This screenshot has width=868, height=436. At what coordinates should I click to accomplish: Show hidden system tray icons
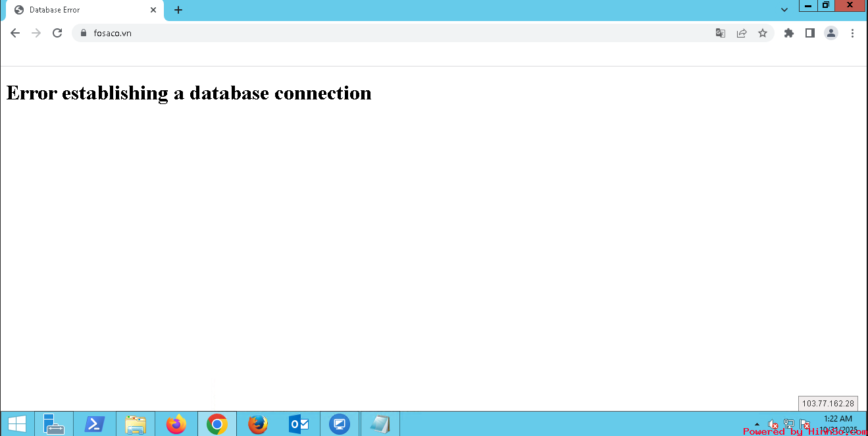coord(757,424)
